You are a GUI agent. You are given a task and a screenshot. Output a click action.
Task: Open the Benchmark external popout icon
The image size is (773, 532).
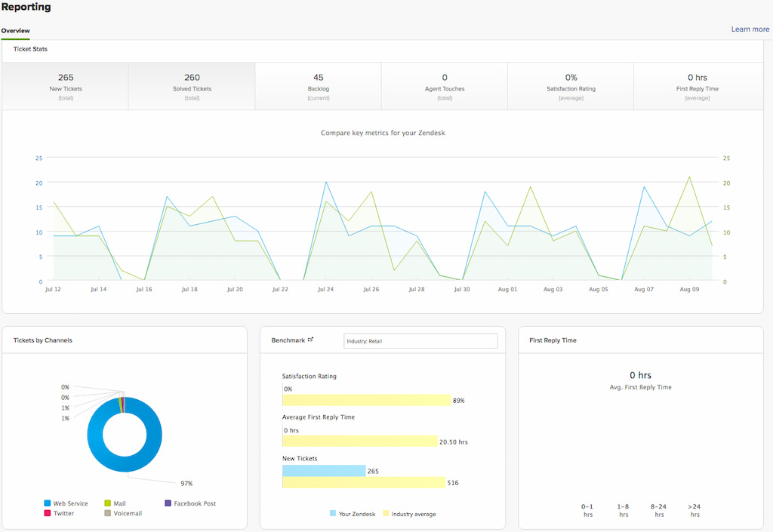tap(310, 339)
